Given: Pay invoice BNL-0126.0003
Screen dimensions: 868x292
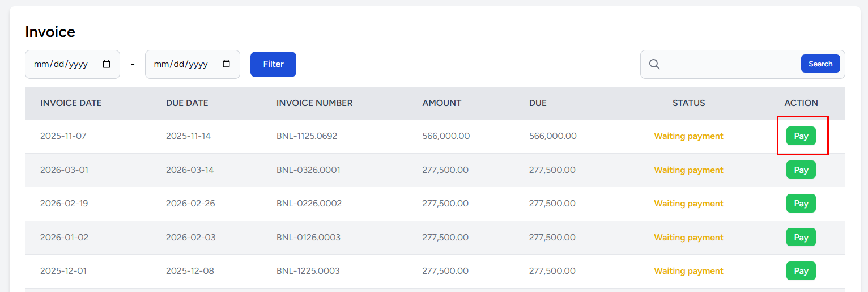Looking at the screenshot, I should point(801,237).
